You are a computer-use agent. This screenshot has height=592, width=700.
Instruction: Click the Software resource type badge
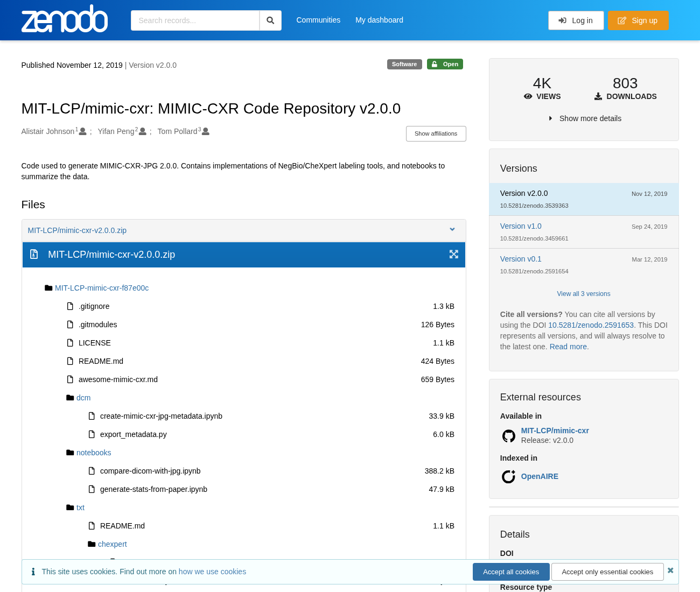[404, 64]
